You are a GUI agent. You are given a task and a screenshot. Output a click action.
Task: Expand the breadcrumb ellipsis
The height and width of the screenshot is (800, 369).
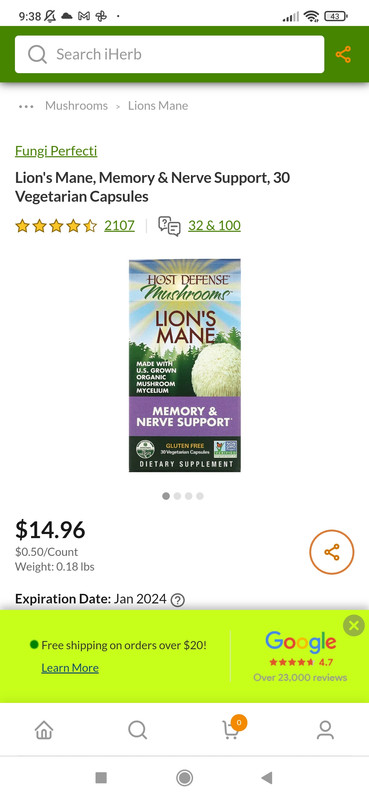(x=26, y=106)
